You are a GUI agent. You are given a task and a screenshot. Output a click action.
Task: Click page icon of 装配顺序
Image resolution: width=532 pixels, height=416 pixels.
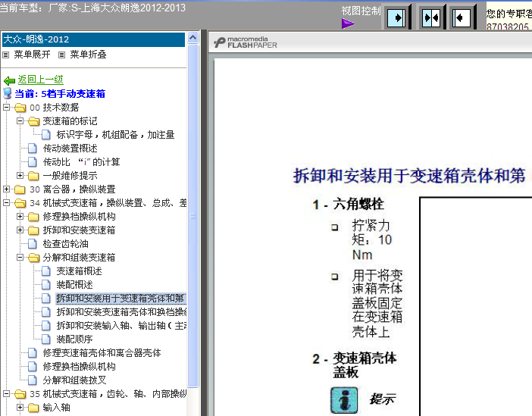46,339
